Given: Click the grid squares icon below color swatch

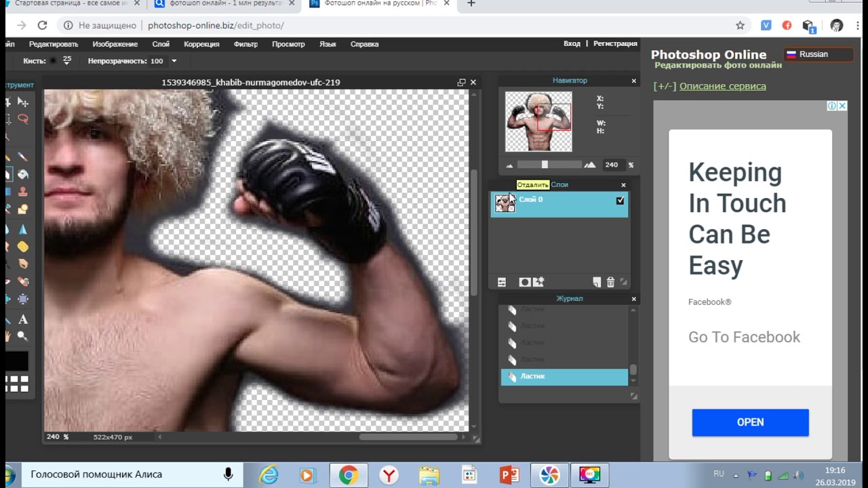Looking at the screenshot, I should [18, 384].
